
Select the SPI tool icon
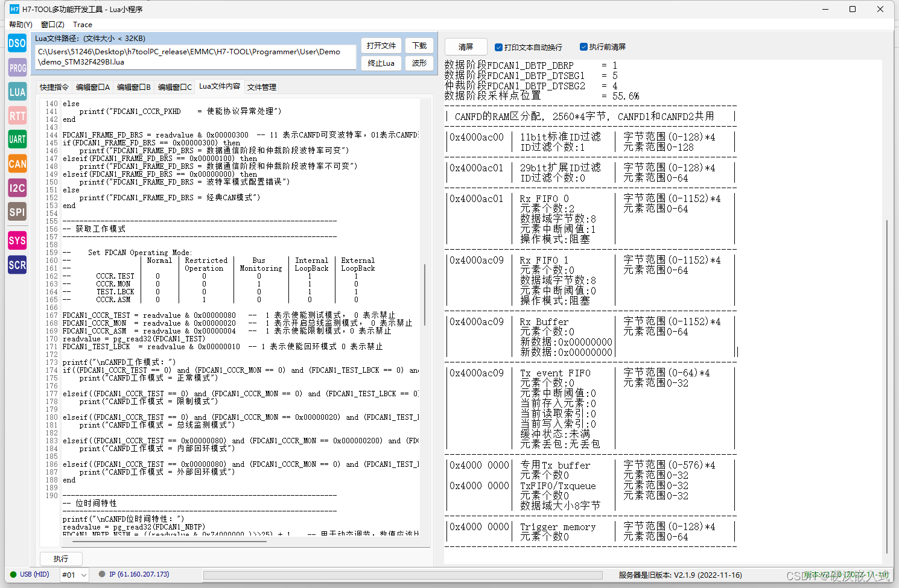(17, 212)
